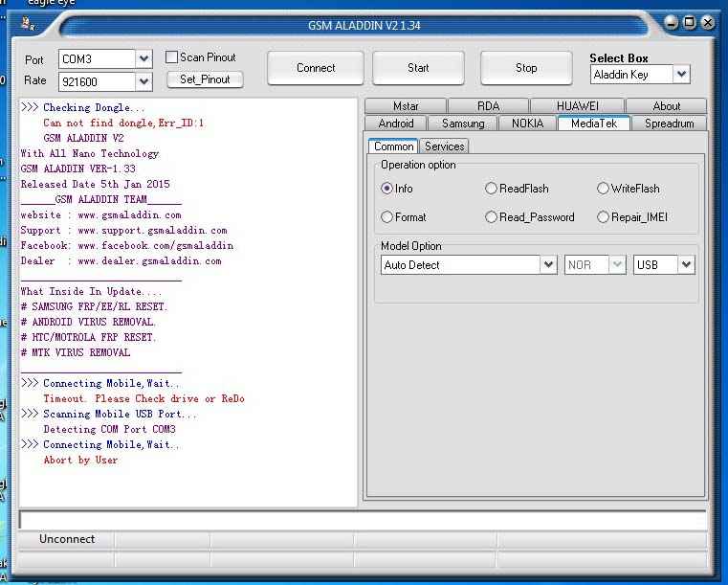Select the WriteFlash operation option
Viewport: 728px width, 585px height.
click(x=603, y=189)
